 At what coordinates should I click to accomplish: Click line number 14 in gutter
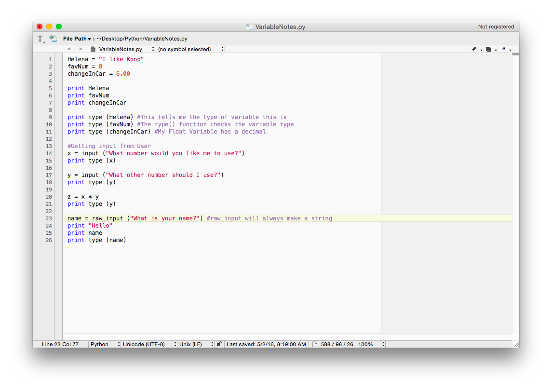point(49,153)
